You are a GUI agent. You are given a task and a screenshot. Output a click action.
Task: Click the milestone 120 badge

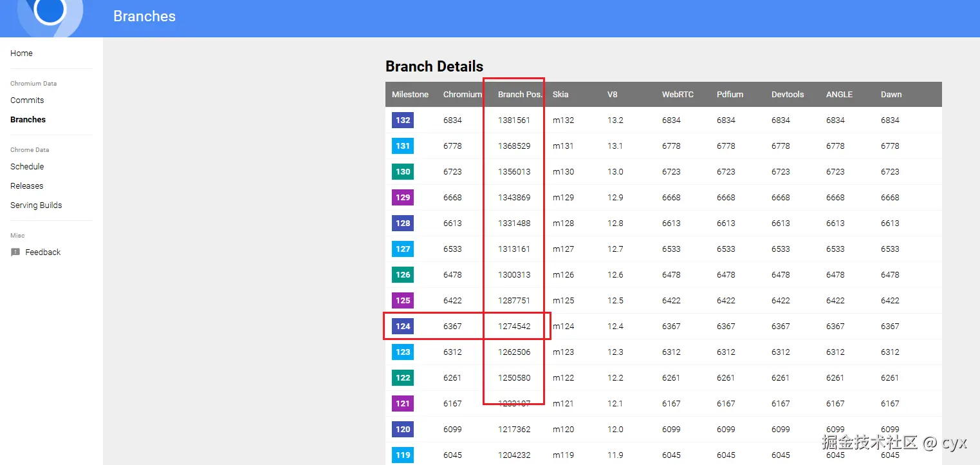[x=403, y=429]
